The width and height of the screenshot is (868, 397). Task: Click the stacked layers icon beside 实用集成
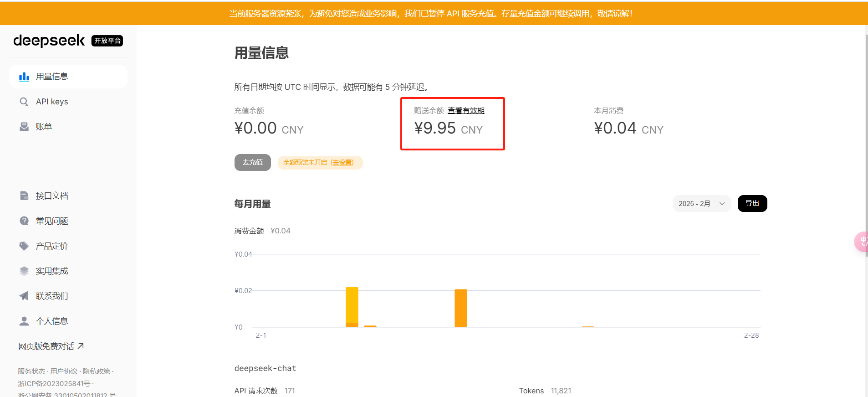pyautogui.click(x=24, y=271)
